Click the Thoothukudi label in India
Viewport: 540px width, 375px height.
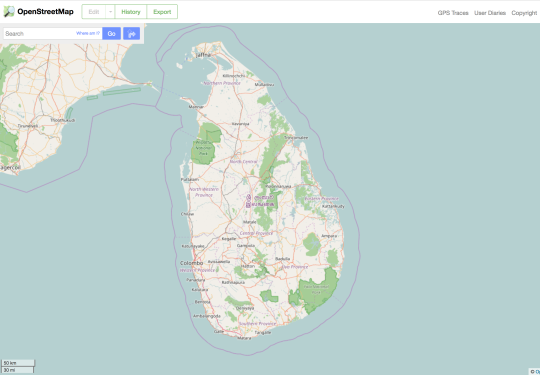coord(63,120)
